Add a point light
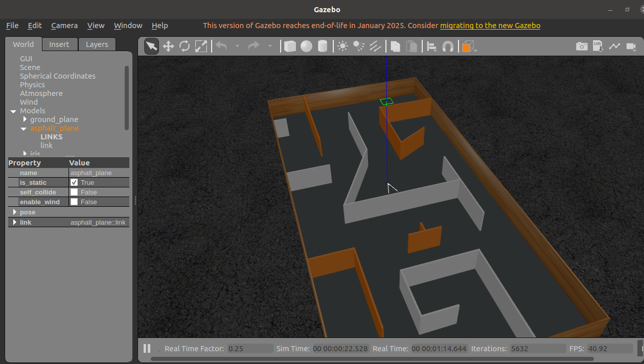Viewport: 644px width, 364px height. pyautogui.click(x=342, y=46)
